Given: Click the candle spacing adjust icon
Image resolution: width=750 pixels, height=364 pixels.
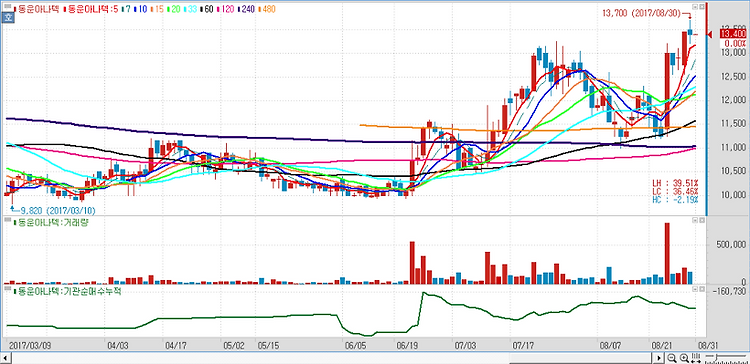Looking at the screenshot, I should [696, 357].
